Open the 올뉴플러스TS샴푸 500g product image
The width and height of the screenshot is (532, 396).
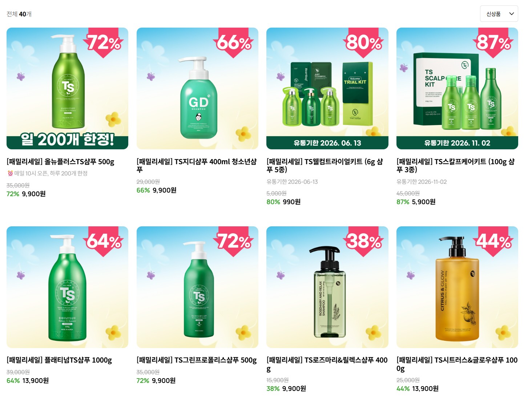coord(67,88)
